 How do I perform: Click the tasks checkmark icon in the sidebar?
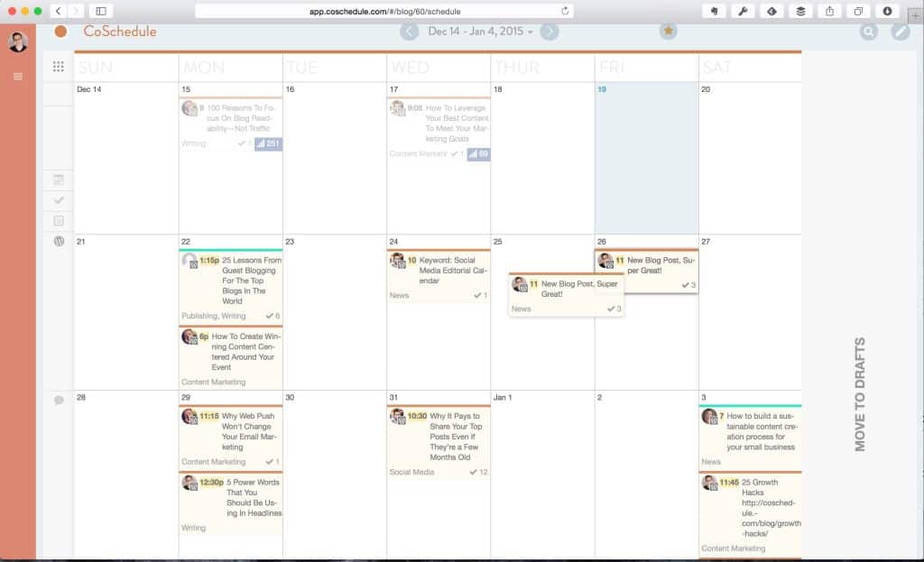pos(57,201)
